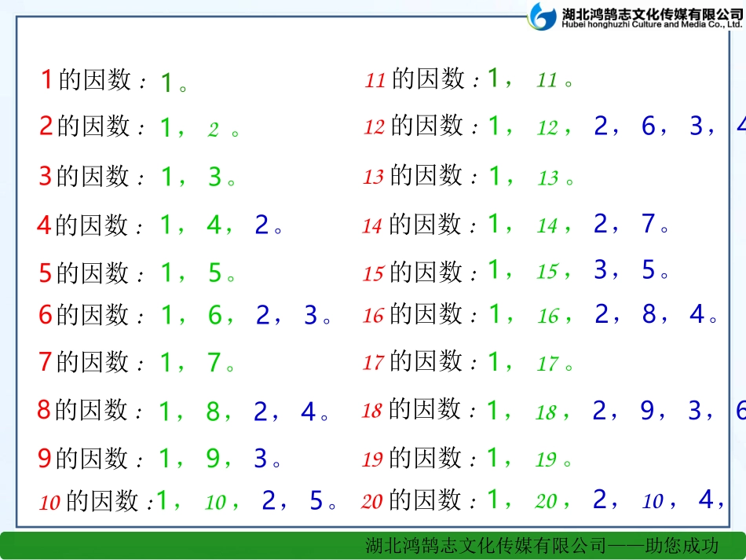Screen dimensions: 746x560
Task: Click the label '1 的因数'
Action: [x=86, y=79]
